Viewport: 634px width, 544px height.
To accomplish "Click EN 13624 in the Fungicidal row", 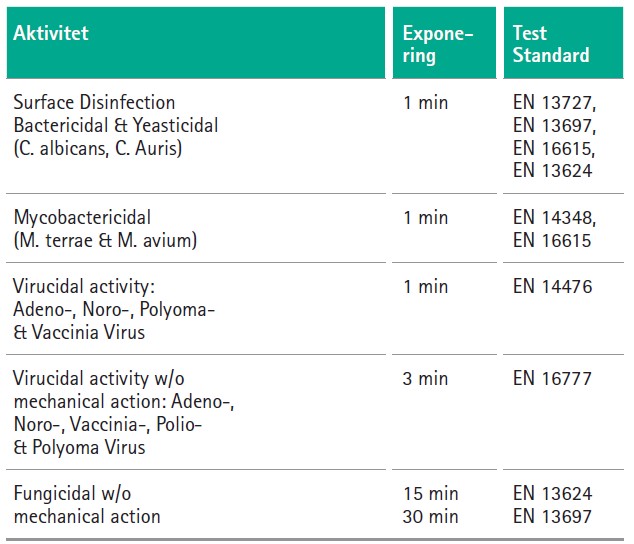I will [x=552, y=494].
